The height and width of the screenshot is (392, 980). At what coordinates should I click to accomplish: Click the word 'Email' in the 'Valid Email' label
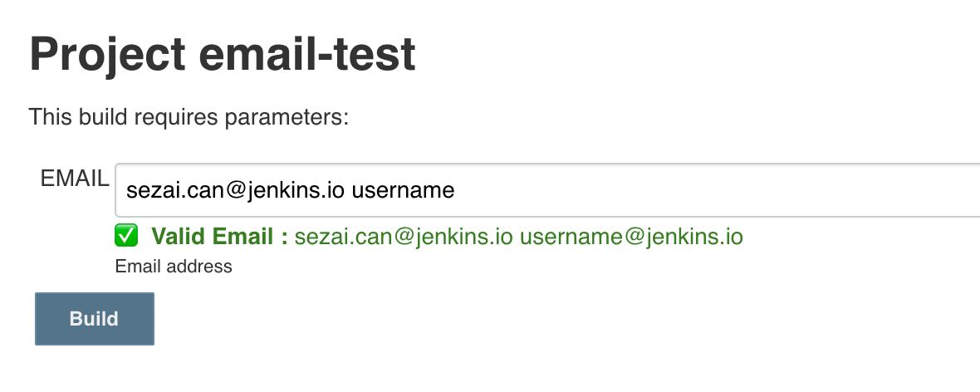(243, 237)
